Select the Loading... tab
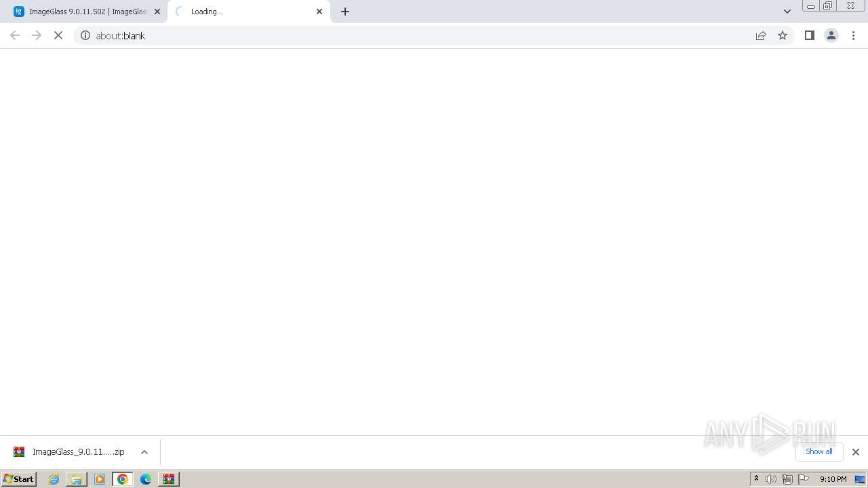 click(x=248, y=12)
